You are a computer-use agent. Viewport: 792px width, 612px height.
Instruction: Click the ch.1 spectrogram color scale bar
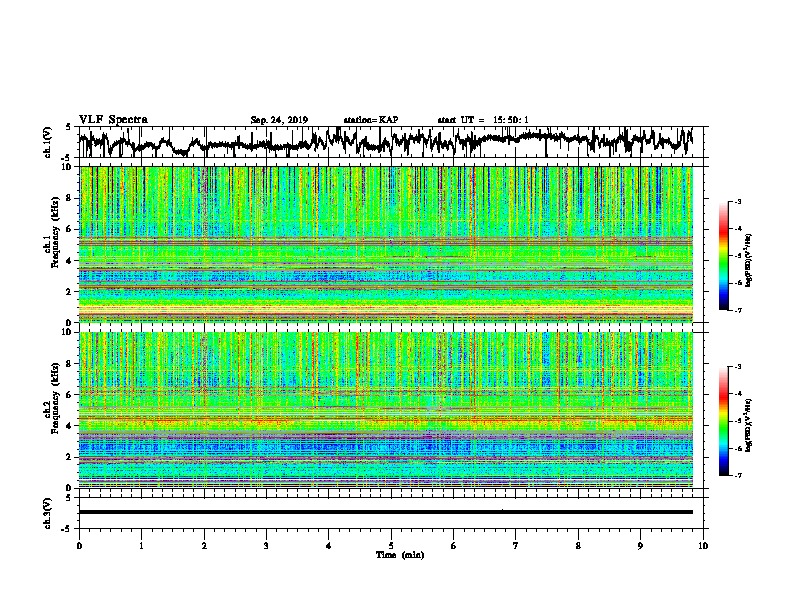click(x=723, y=256)
